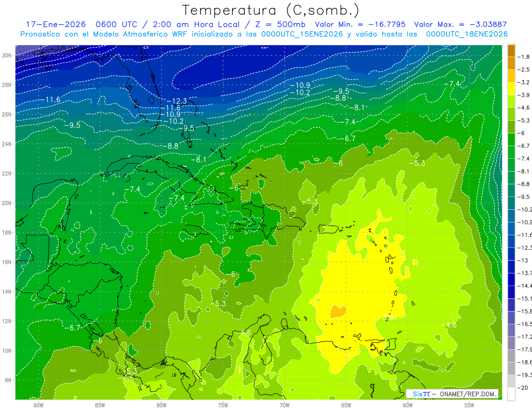The image size is (532, 411).
Task: Pick the yellow swatch between -3.2 and -3.9
Action: [511, 88]
